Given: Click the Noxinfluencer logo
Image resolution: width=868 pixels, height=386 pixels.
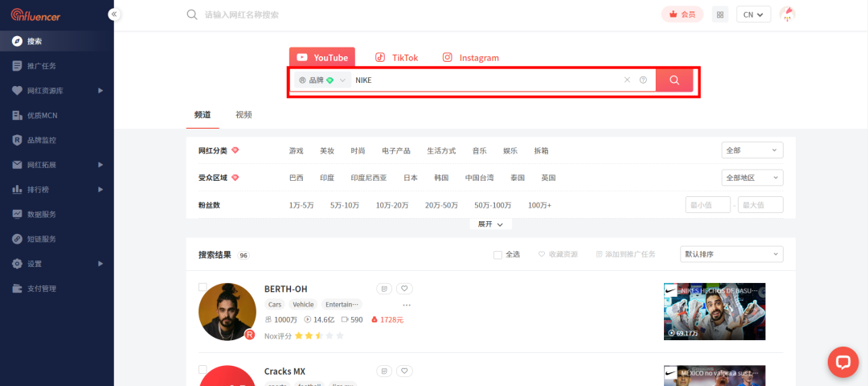Looking at the screenshot, I should [x=35, y=15].
